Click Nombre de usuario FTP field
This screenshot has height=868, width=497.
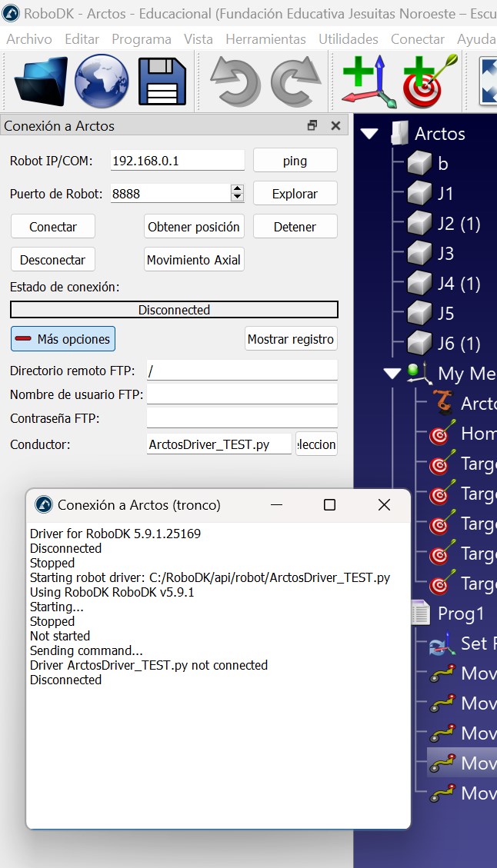[242, 394]
